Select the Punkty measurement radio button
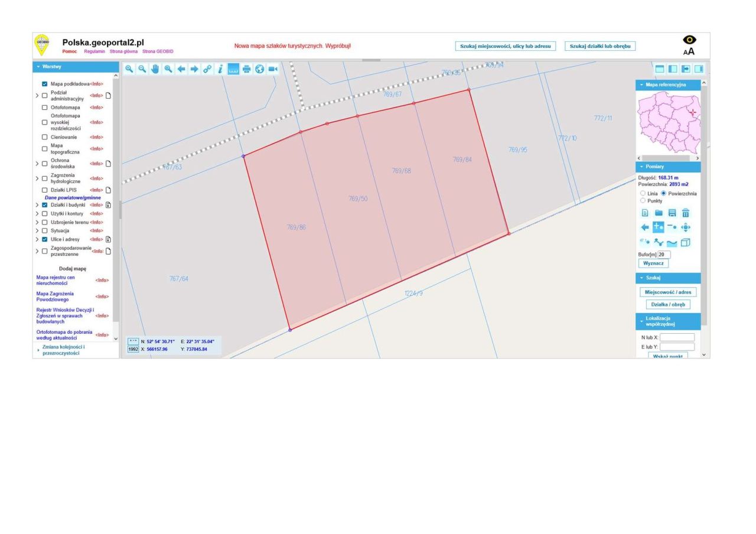Image resolution: width=756 pixels, height=534 pixels. [643, 201]
